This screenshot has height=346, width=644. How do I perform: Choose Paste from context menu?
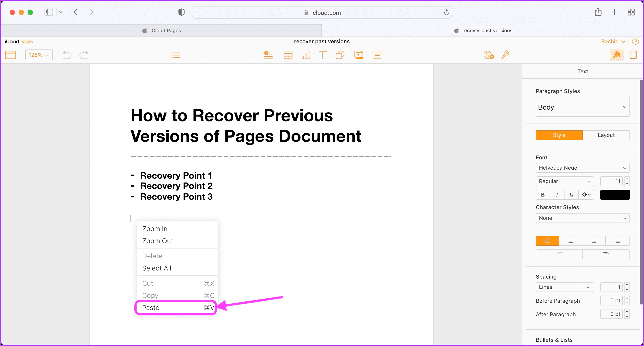(177, 307)
